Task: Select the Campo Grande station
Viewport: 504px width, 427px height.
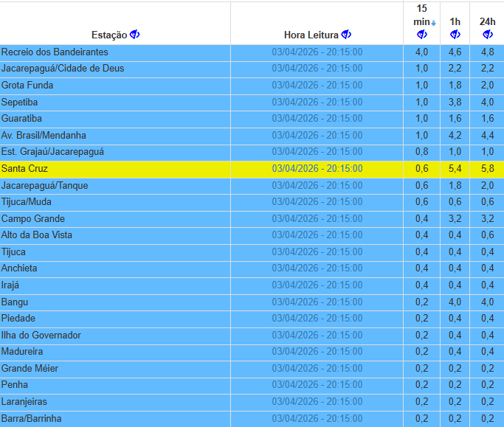Action: click(33, 218)
